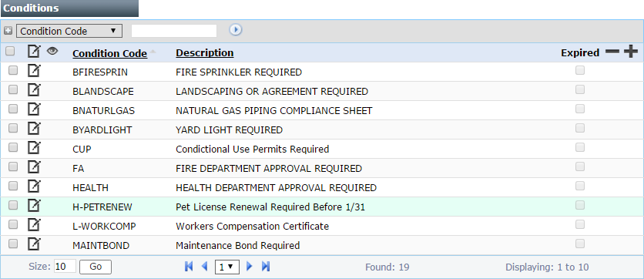Screen dimensions: 644x279
Task: Open the page number dropdown
Action: pos(226,267)
